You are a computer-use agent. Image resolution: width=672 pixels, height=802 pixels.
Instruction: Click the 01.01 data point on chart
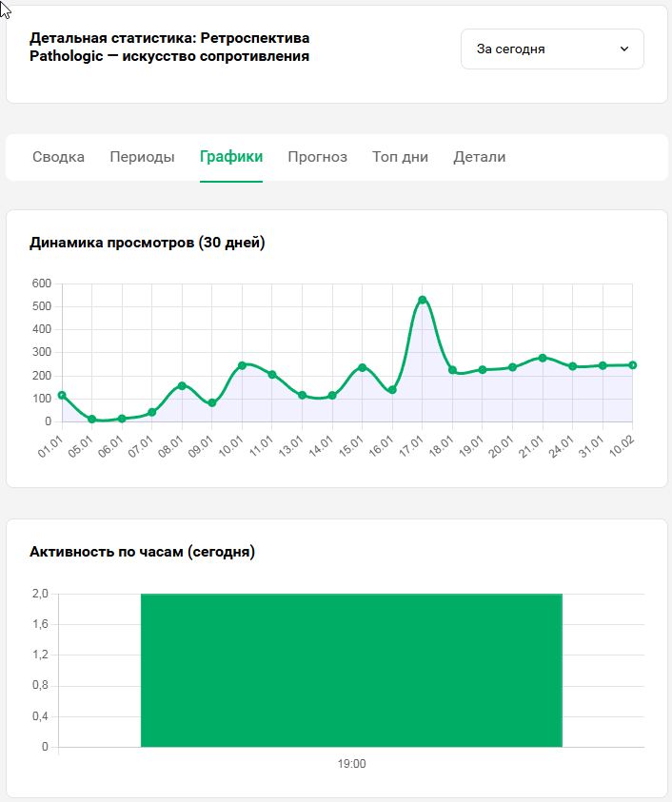(62, 395)
